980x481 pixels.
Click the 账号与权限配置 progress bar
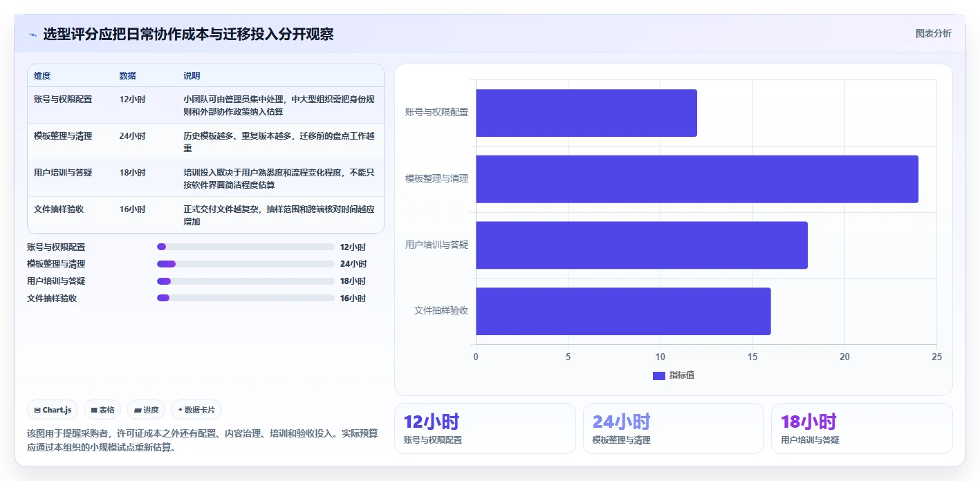246,247
